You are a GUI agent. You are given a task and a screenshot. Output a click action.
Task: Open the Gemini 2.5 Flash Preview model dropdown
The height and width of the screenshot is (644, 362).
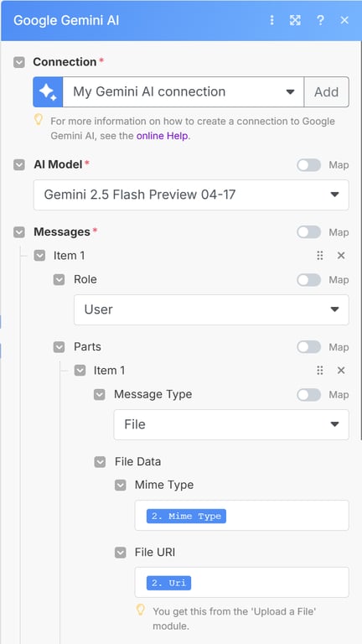[191, 195]
